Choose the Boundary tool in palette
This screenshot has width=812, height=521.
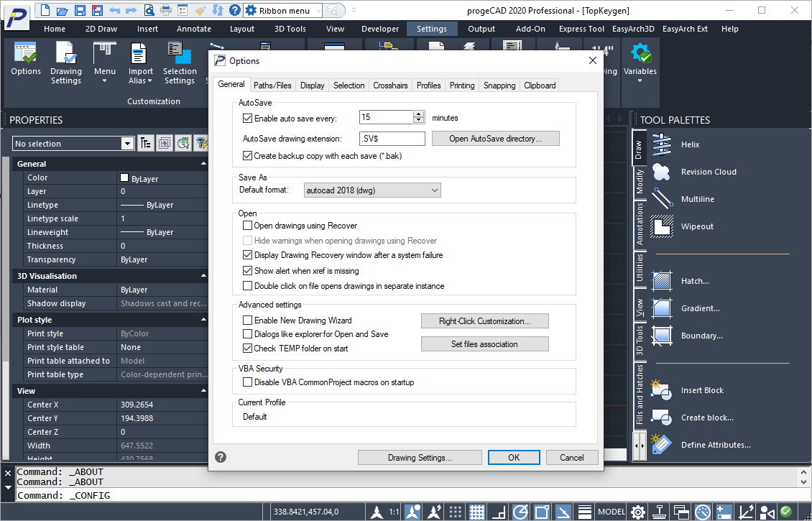click(687, 336)
